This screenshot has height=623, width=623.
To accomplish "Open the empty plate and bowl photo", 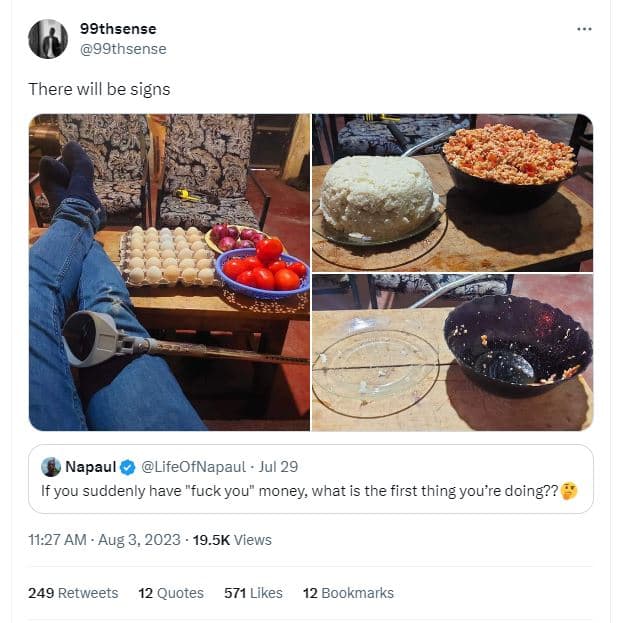I will pyautogui.click(x=452, y=352).
